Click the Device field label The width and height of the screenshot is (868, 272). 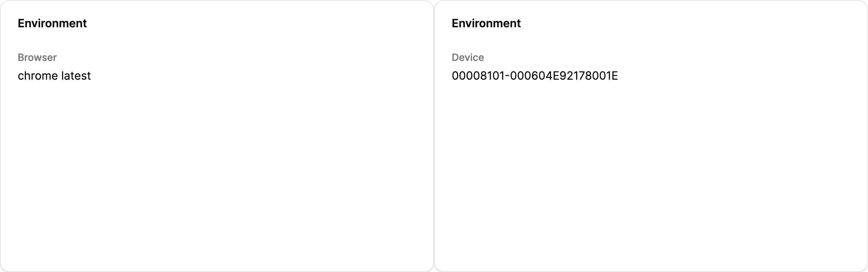coord(468,57)
